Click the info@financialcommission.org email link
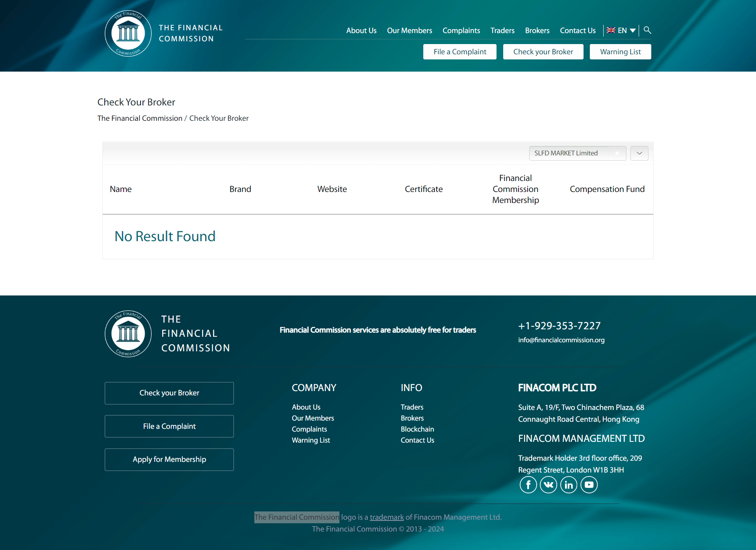This screenshot has height=550, width=756. point(561,340)
